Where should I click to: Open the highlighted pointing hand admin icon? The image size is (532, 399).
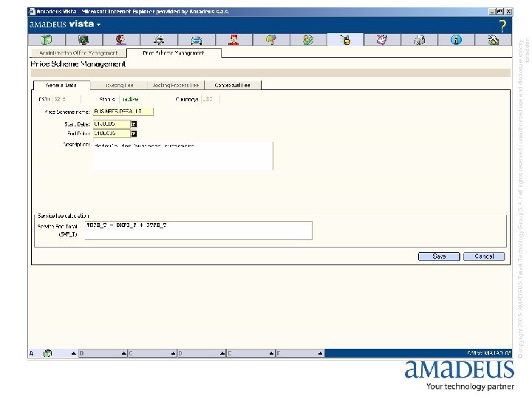[x=345, y=40]
